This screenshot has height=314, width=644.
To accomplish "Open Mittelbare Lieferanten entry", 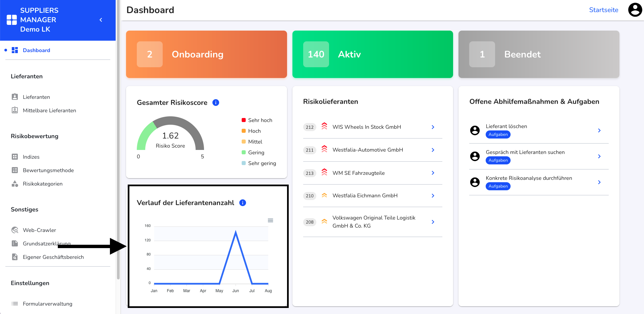I will (49, 110).
